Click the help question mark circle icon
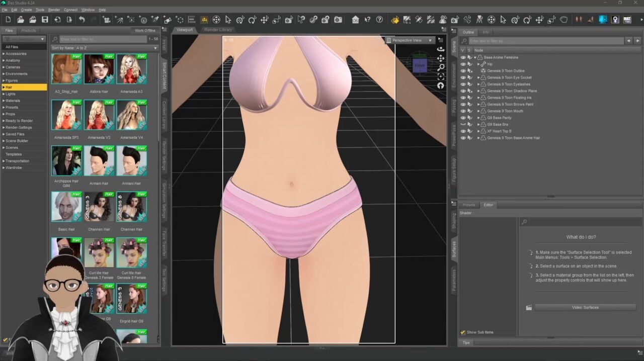The height and width of the screenshot is (361, 644). [x=379, y=20]
